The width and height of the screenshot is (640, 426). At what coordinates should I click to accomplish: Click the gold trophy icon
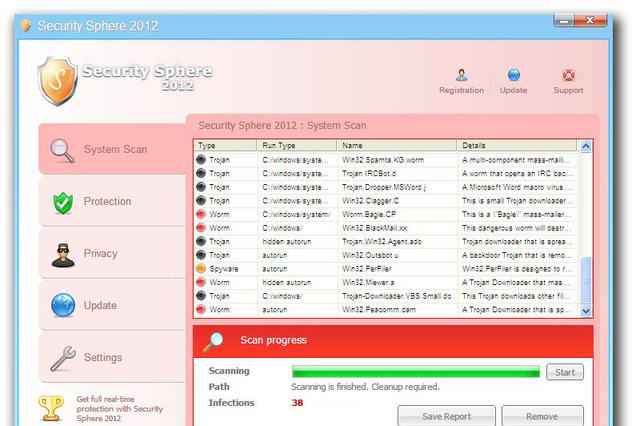point(51,408)
